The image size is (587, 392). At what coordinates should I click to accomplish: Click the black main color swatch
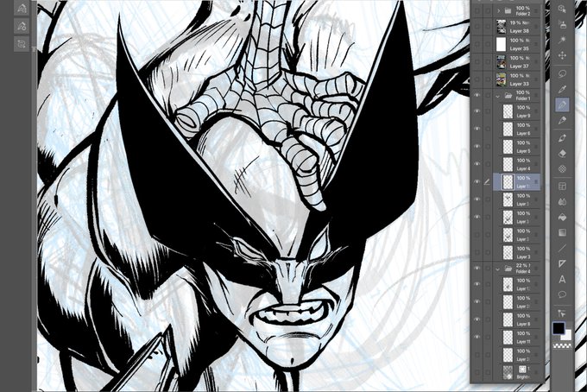point(559,328)
